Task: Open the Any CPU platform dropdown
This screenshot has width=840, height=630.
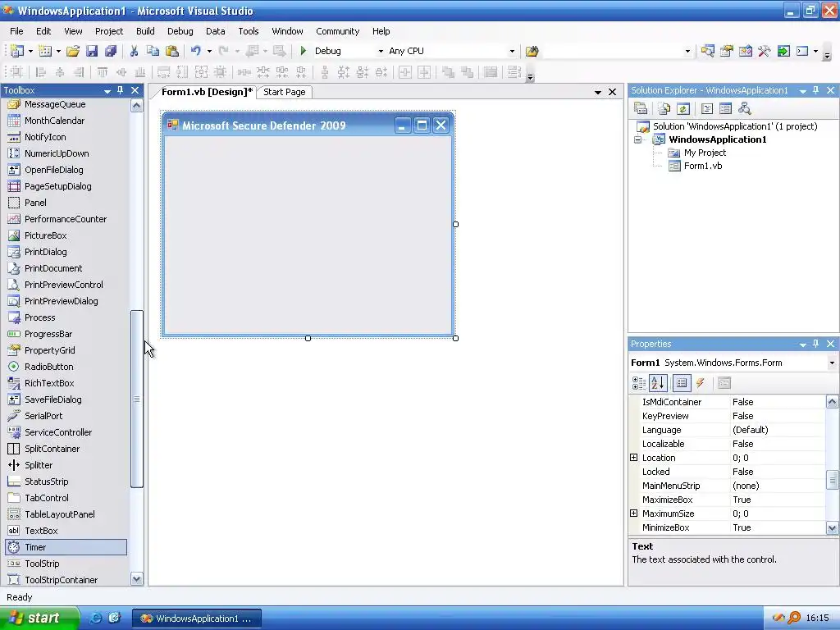Action: pos(512,52)
